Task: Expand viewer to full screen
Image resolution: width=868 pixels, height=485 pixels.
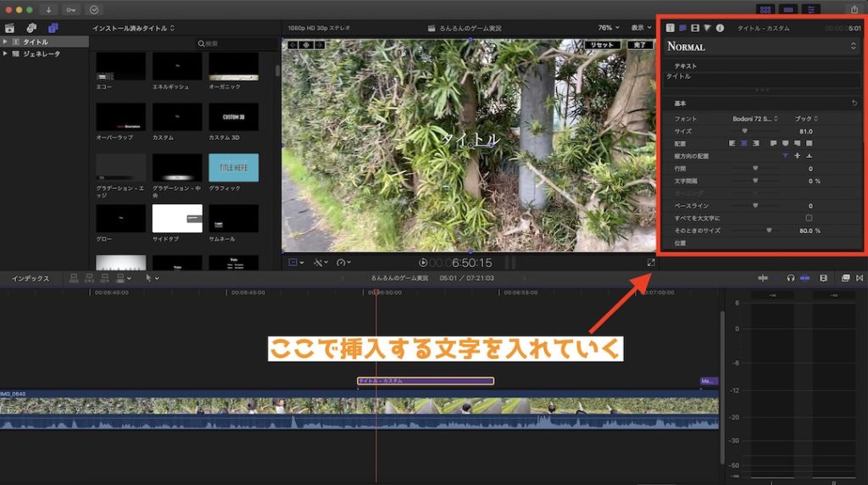Action: (x=651, y=263)
